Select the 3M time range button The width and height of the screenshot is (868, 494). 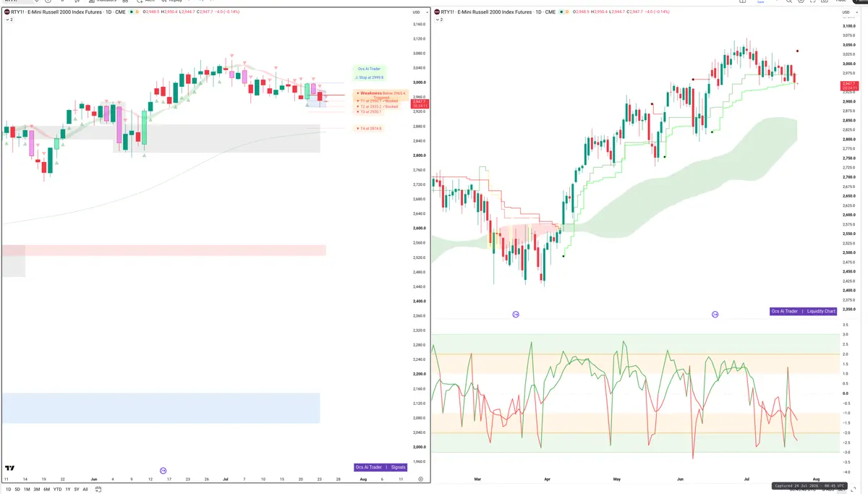click(x=37, y=489)
